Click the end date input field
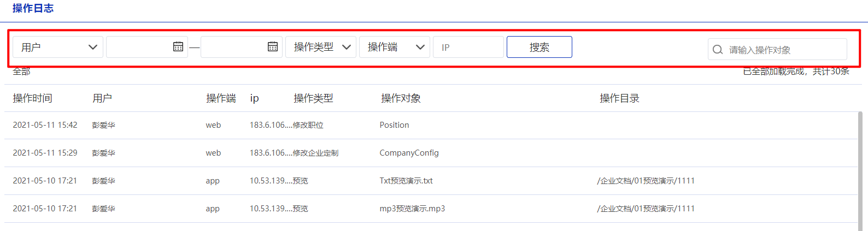868x231 pixels. (242, 47)
